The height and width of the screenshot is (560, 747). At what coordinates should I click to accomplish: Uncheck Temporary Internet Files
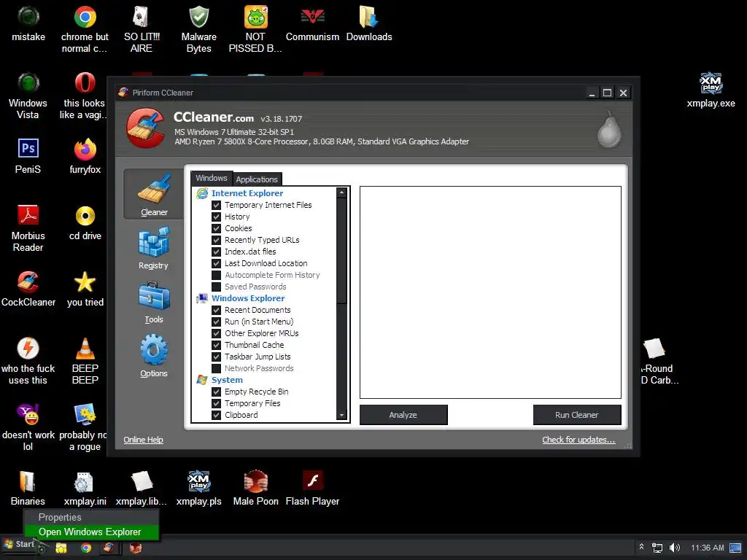(x=216, y=205)
